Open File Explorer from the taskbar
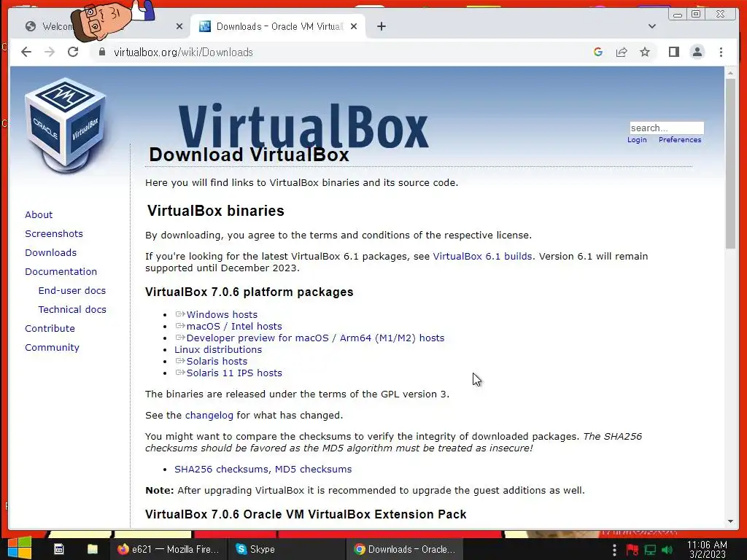Image resolution: width=747 pixels, height=560 pixels. [x=93, y=549]
